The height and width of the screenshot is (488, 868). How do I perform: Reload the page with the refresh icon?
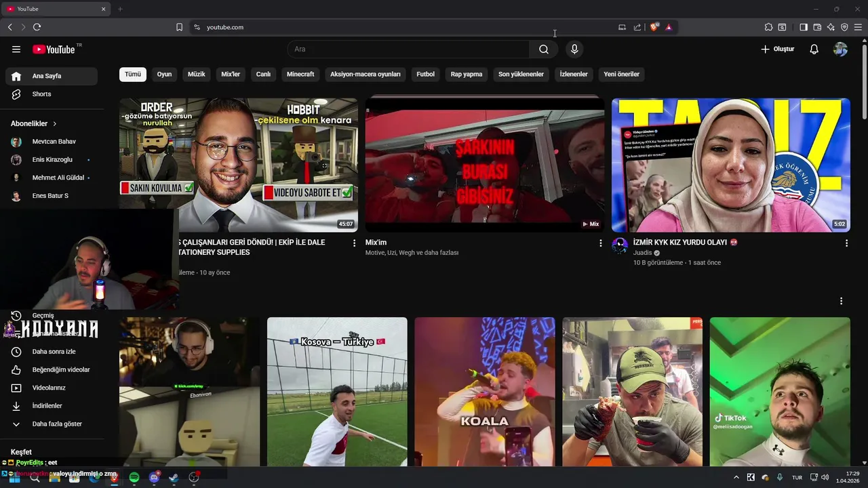pyautogui.click(x=37, y=27)
